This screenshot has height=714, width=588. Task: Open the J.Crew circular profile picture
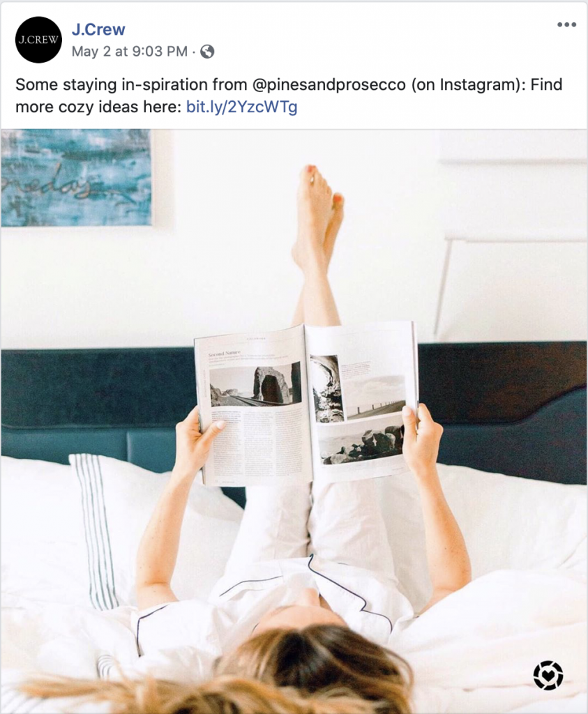point(38,40)
